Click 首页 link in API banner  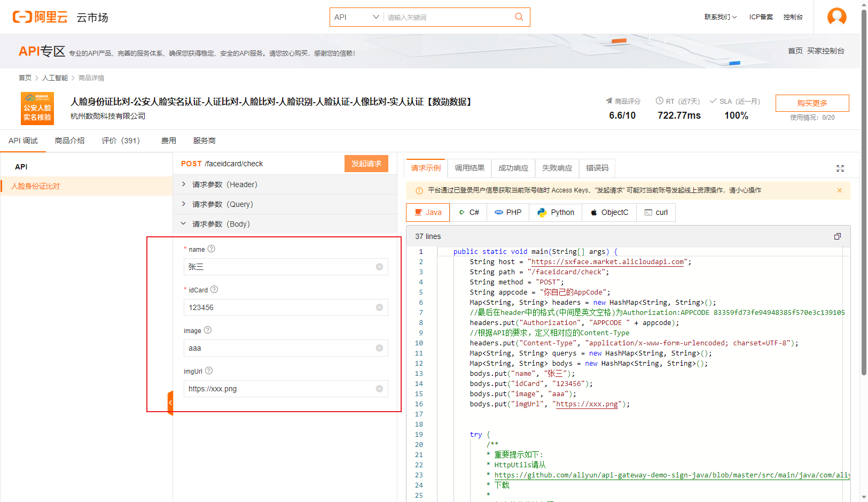tap(795, 51)
